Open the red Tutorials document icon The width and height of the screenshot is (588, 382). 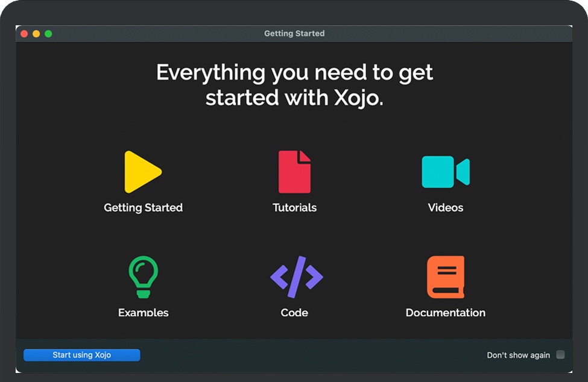[x=294, y=172]
